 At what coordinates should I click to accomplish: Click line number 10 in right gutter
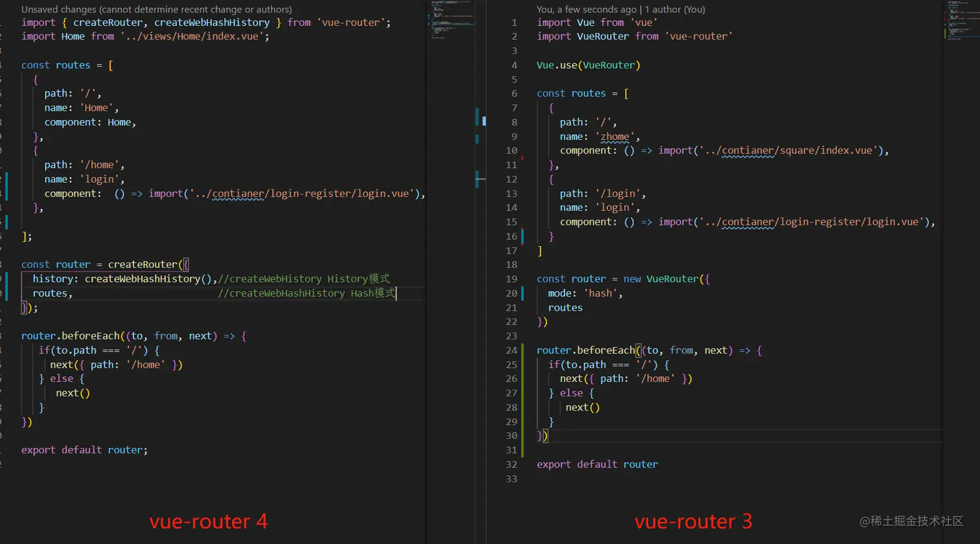tap(512, 150)
